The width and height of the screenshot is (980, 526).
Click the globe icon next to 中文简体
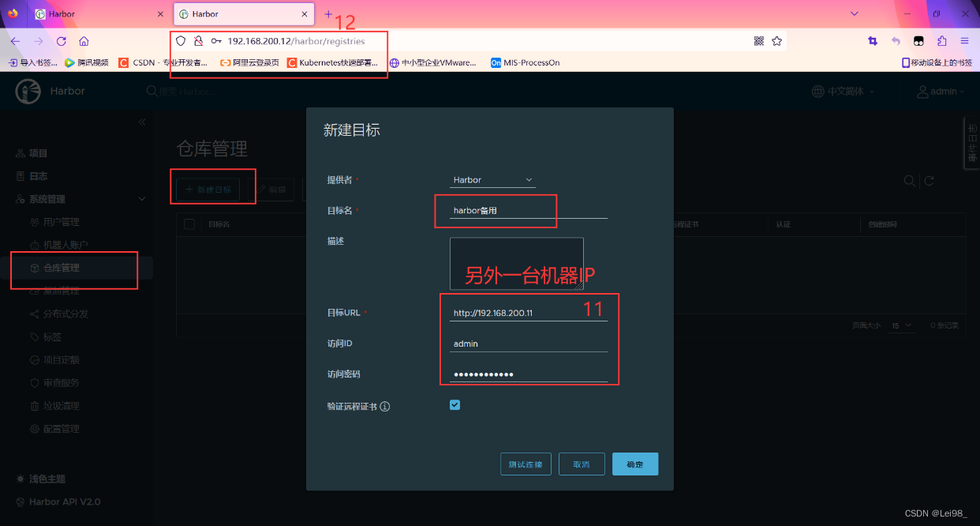(818, 91)
